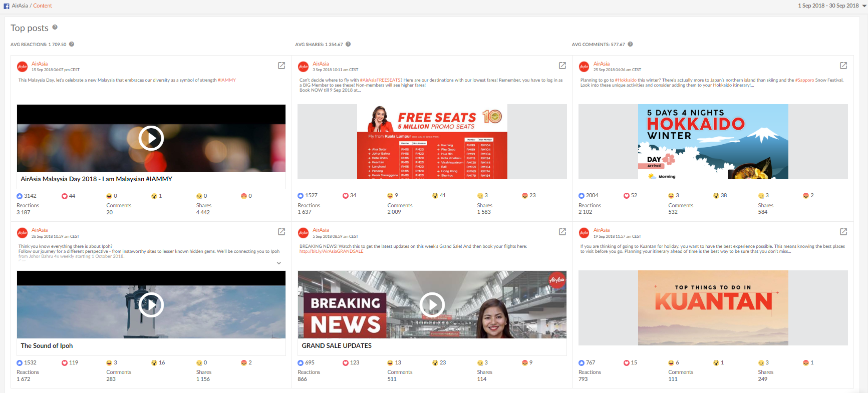Open external link for Hokkaido winter post
Viewport: 868px width, 393px height.
coord(843,66)
